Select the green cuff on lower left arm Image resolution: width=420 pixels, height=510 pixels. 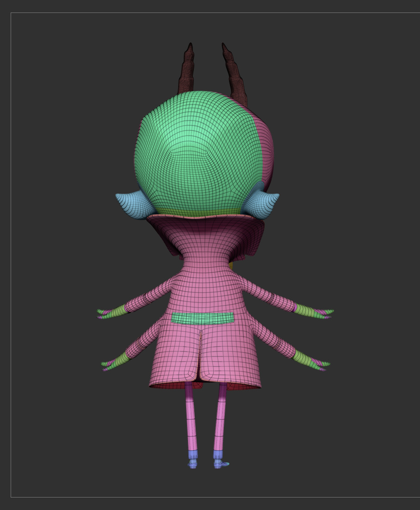(120, 359)
